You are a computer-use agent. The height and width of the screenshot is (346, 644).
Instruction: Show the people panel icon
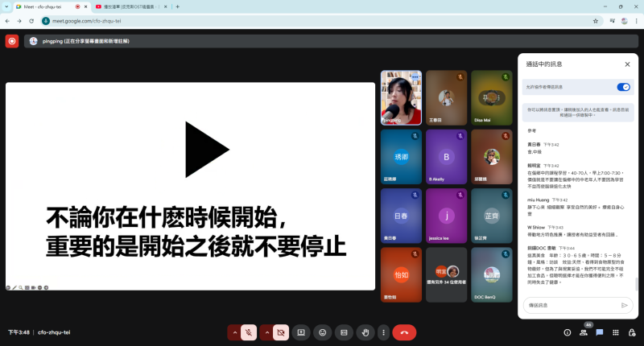coord(583,332)
